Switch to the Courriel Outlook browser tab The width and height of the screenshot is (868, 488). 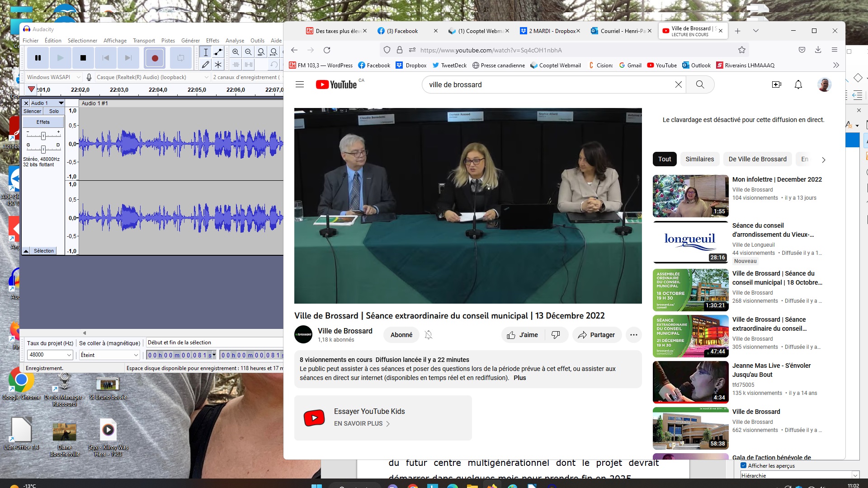(622, 31)
